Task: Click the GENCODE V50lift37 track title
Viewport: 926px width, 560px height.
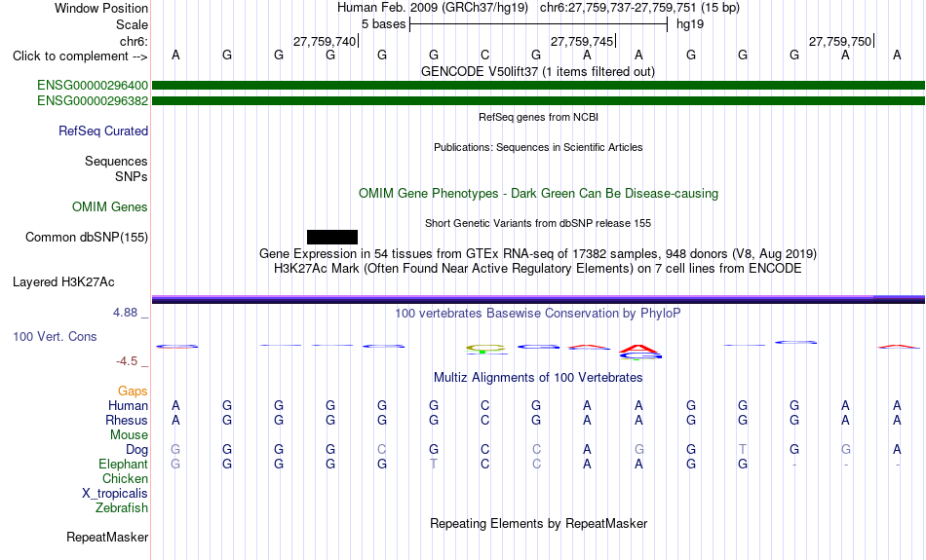Action: coord(538,71)
